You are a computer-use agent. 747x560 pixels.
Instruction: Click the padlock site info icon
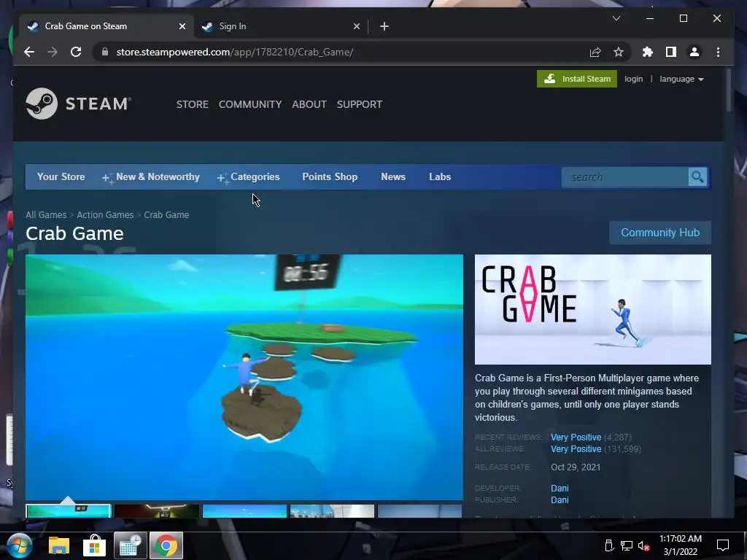(x=105, y=52)
